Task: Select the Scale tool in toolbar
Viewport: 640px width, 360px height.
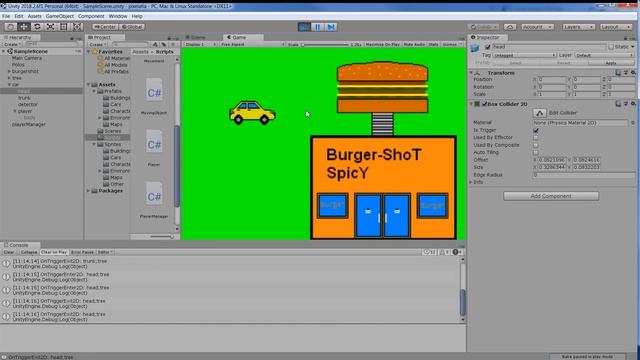Action: (x=51, y=27)
